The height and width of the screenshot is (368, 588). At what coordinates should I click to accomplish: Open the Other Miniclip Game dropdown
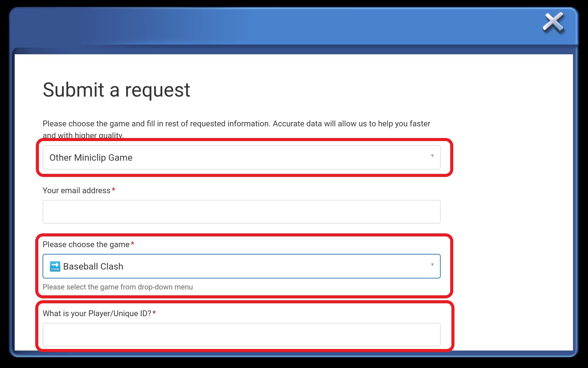(x=241, y=157)
